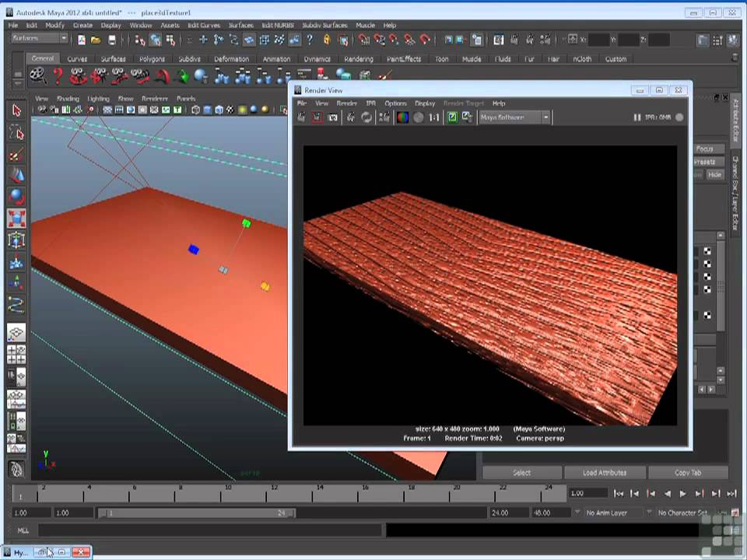Screen dimensions: 747x560
Task: Click the Load Attributes button
Action: [x=605, y=472]
